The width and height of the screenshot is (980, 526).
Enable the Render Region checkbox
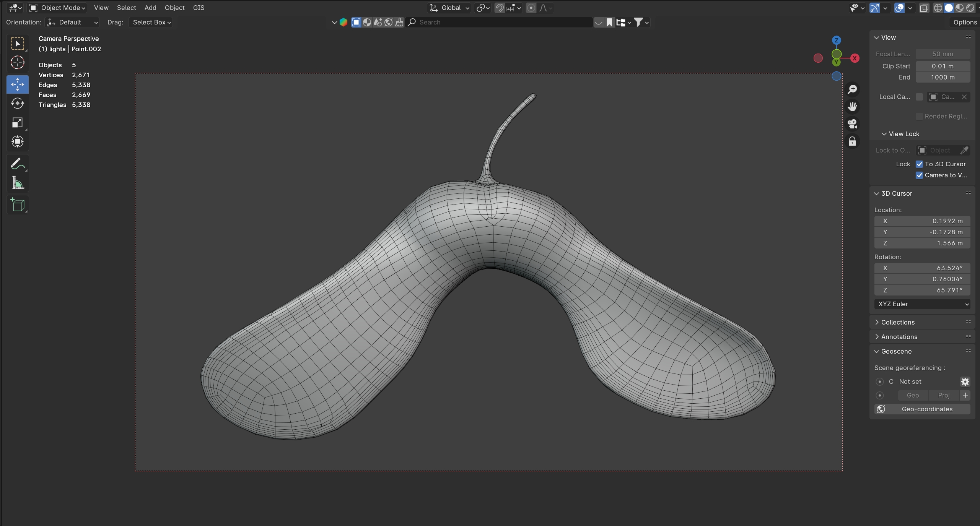click(x=919, y=116)
